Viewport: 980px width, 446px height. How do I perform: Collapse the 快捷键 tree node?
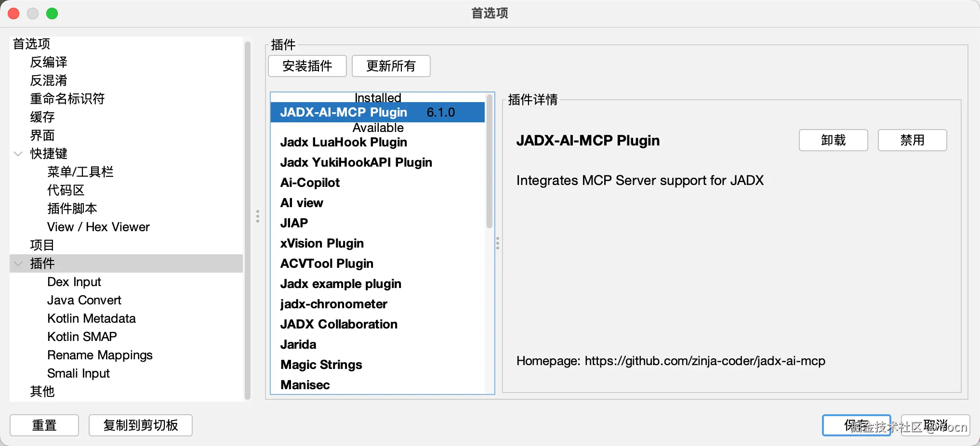pos(18,154)
